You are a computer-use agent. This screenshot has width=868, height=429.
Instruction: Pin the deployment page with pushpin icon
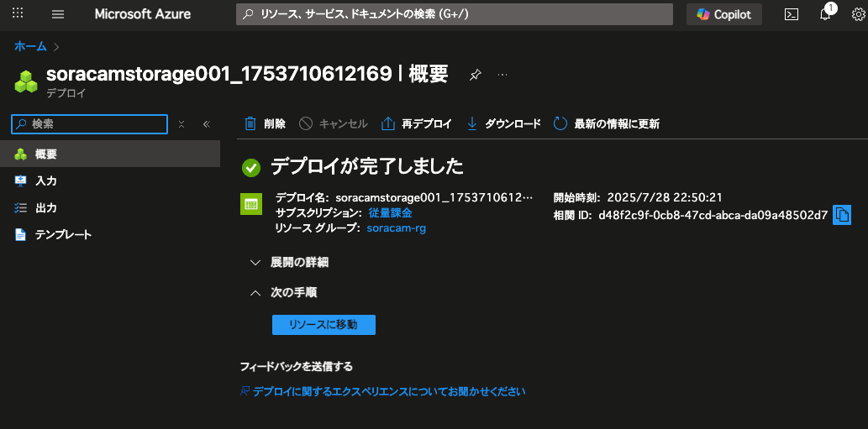click(475, 76)
